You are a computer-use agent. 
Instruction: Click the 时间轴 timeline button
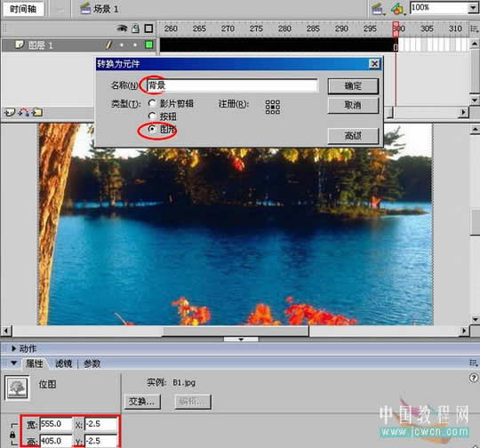pyautogui.click(x=24, y=9)
